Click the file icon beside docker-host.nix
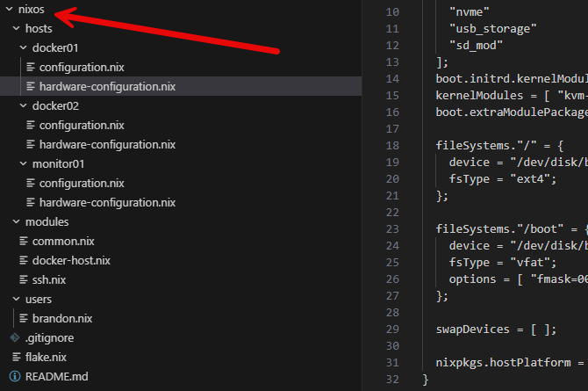The width and height of the screenshot is (588, 391). pyautogui.click(x=23, y=260)
